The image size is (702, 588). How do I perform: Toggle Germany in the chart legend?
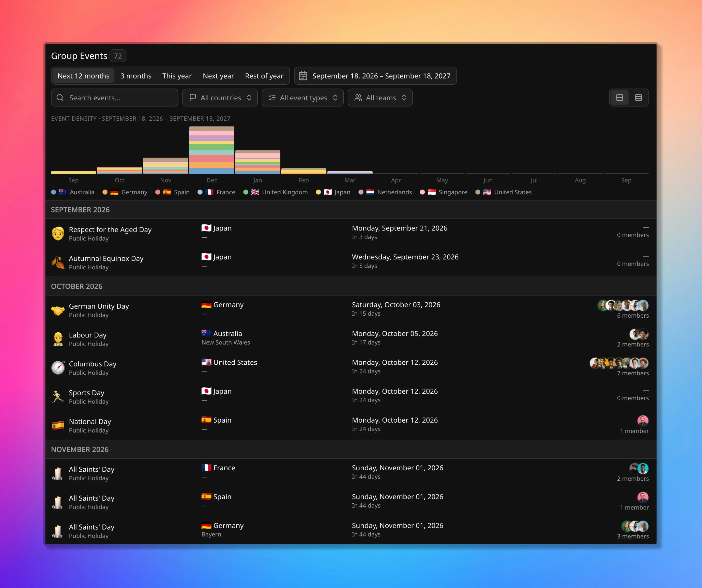[x=125, y=192]
